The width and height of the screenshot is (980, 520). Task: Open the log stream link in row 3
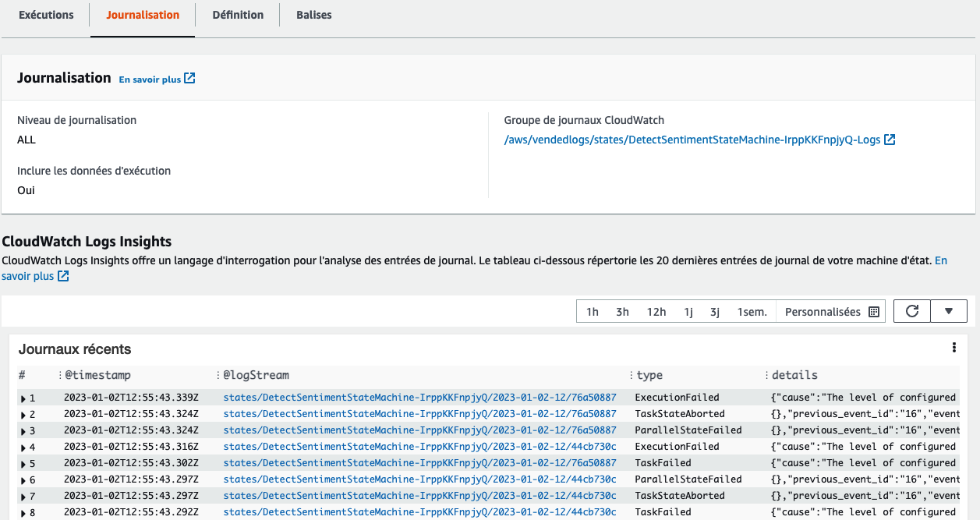coord(420,430)
